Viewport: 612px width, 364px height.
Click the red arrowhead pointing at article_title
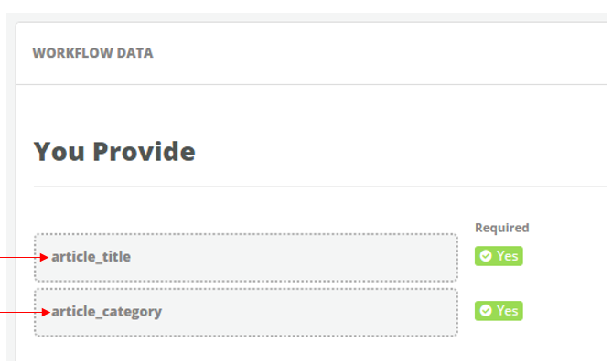(44, 257)
